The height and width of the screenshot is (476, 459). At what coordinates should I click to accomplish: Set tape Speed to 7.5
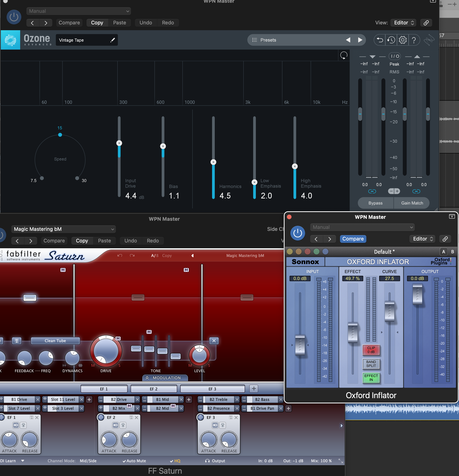[42, 178]
